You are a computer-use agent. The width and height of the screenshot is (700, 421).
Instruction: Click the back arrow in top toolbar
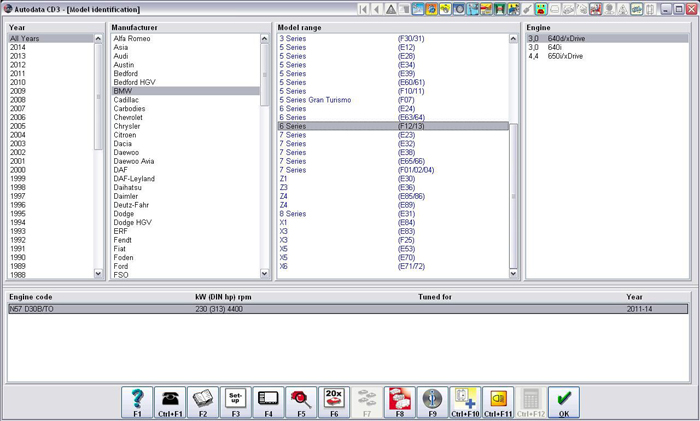(377, 9)
